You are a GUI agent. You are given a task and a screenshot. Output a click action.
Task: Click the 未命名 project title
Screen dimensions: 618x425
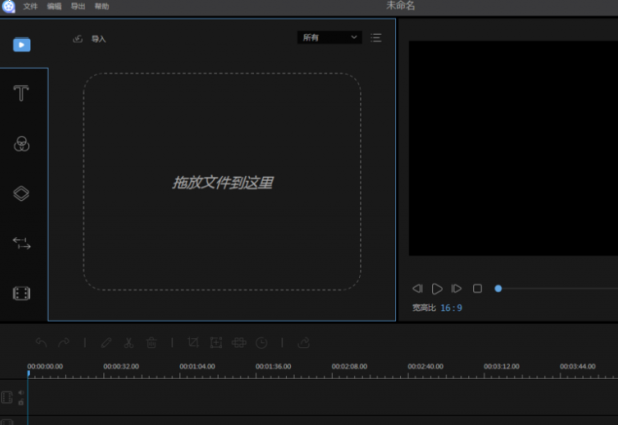pyautogui.click(x=400, y=6)
